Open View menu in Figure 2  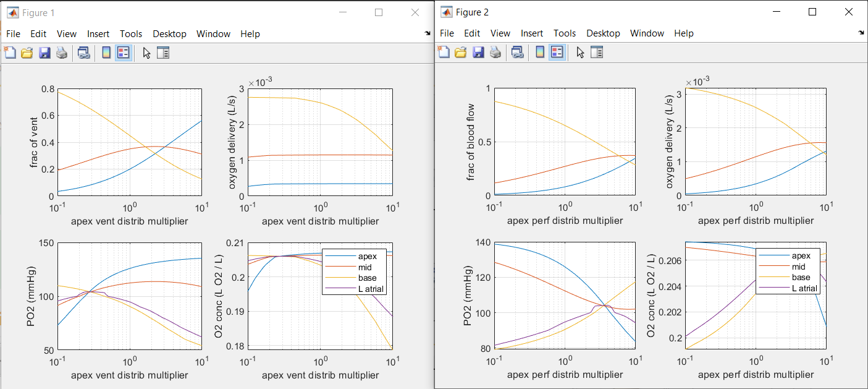[x=500, y=33]
